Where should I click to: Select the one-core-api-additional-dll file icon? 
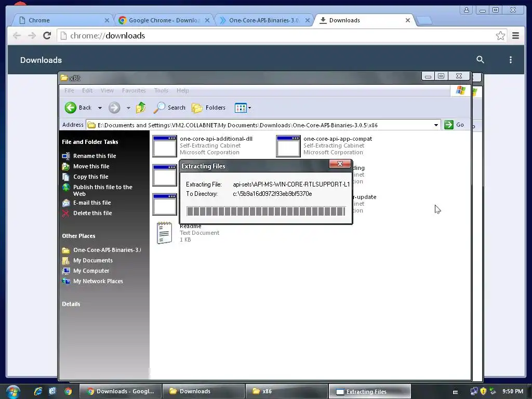165,146
